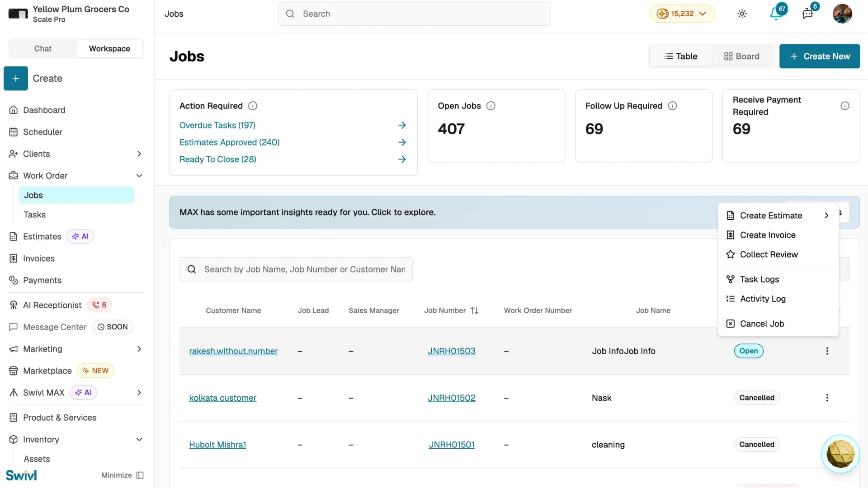Expand the Marketing sidebar section

tap(139, 349)
